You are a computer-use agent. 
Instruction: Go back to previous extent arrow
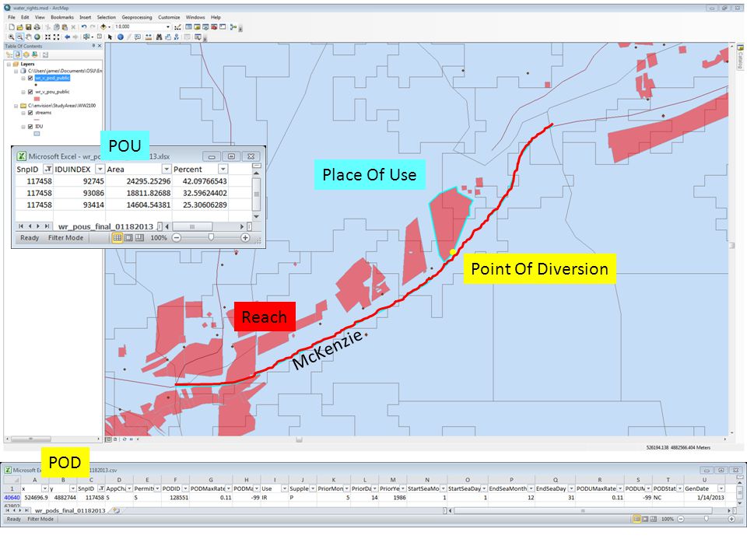[68, 37]
